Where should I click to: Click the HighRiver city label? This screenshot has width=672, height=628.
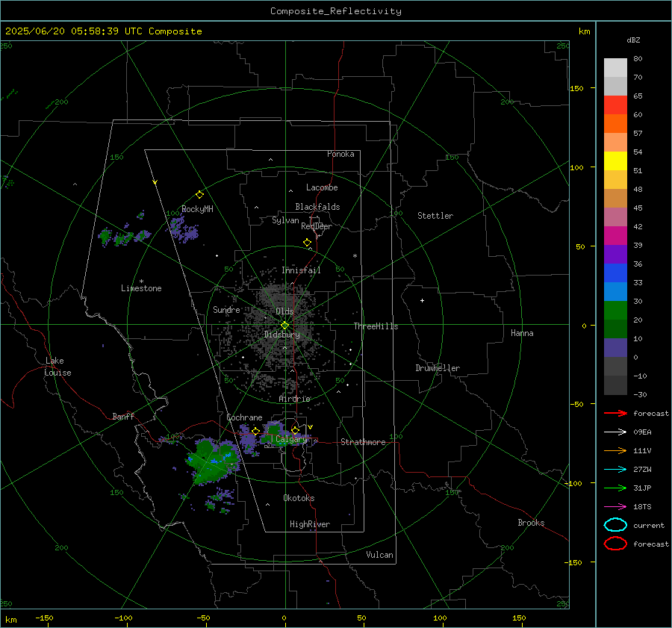click(x=310, y=524)
